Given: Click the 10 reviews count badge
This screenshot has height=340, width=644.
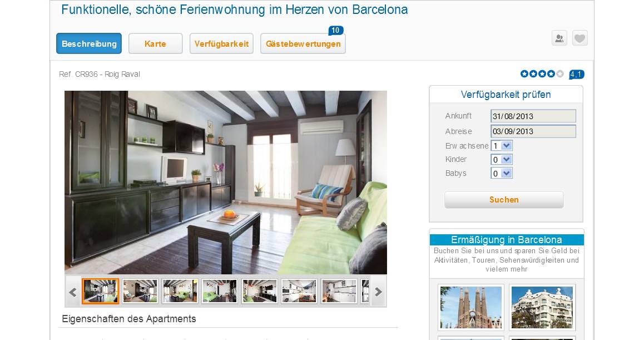Looking at the screenshot, I should pyautogui.click(x=335, y=31).
